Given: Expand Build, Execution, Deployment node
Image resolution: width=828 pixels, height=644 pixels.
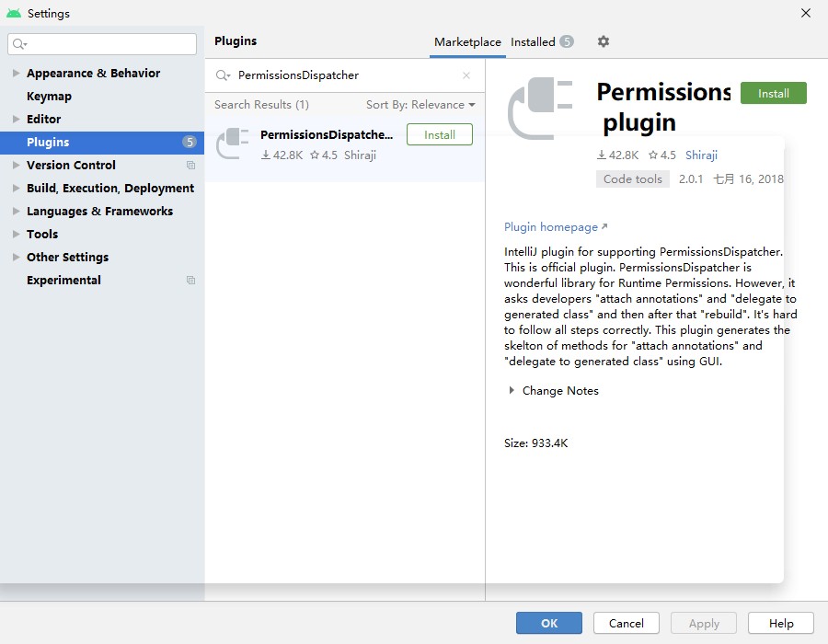Looking at the screenshot, I should (x=16, y=189).
